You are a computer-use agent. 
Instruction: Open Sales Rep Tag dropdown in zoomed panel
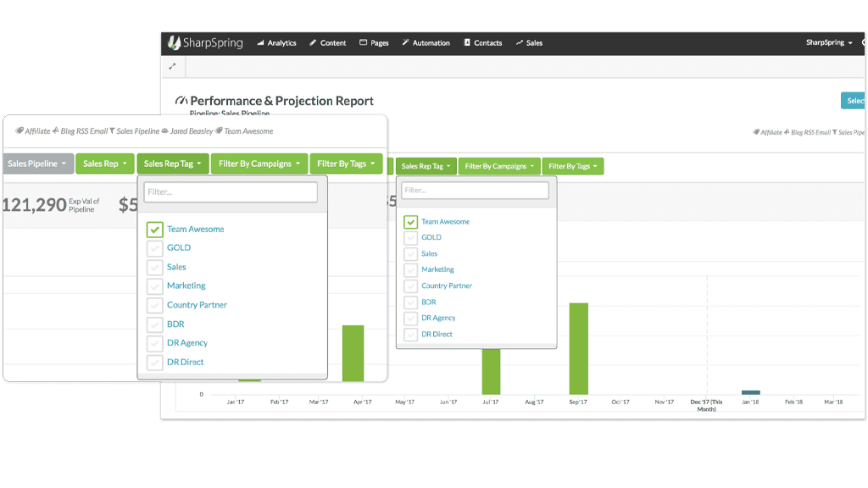[x=173, y=164]
